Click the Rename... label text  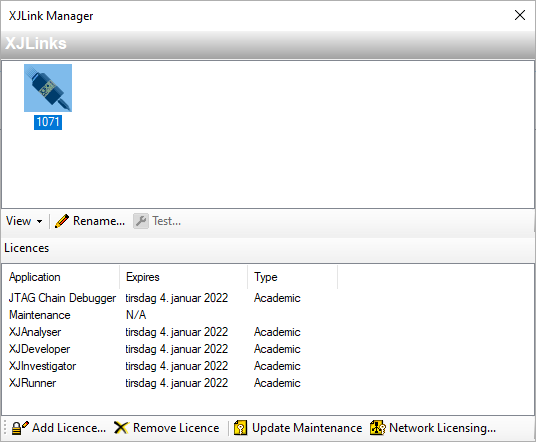(x=99, y=221)
